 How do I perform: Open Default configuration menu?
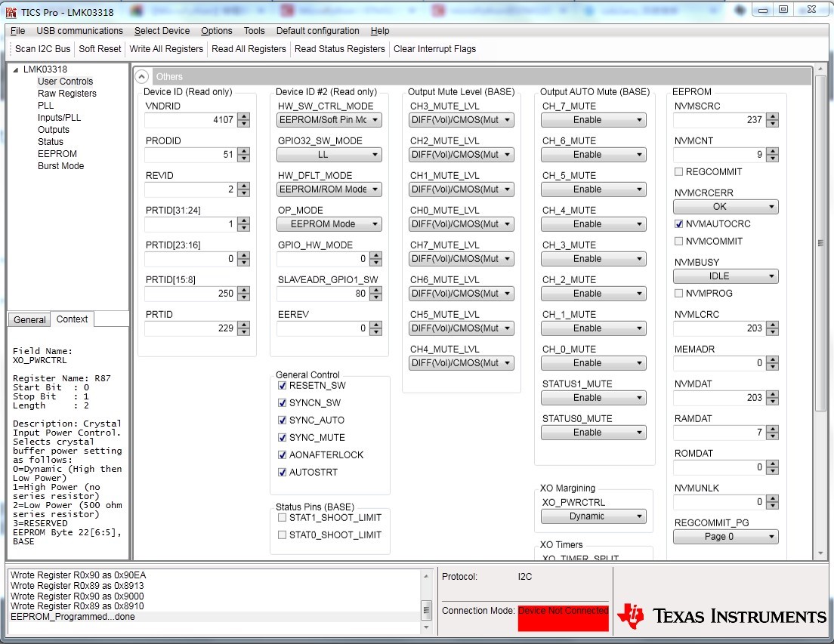pyautogui.click(x=317, y=31)
